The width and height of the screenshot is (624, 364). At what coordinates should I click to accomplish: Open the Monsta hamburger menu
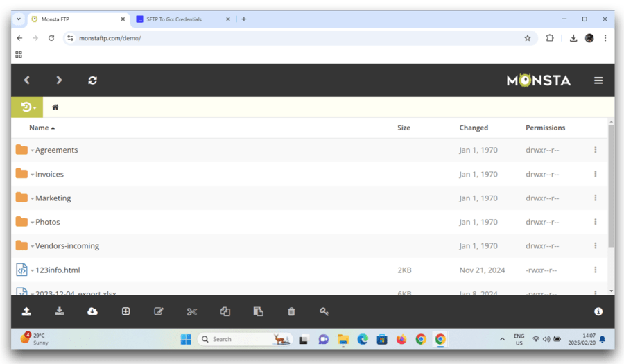click(598, 80)
